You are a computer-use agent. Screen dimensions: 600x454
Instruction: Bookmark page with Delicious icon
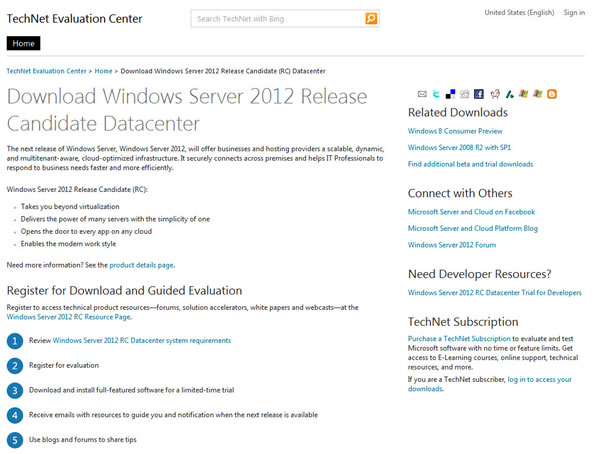pos(450,94)
